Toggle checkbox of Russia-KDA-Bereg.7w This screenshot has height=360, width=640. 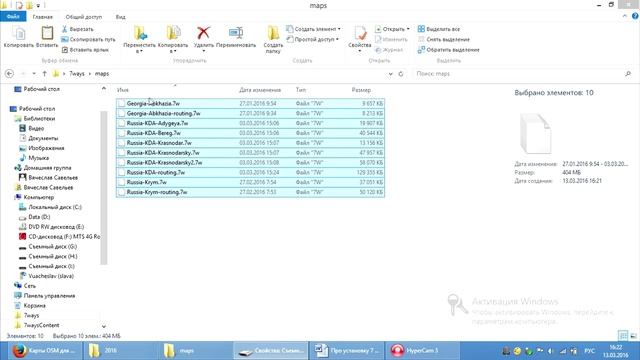(x=121, y=133)
